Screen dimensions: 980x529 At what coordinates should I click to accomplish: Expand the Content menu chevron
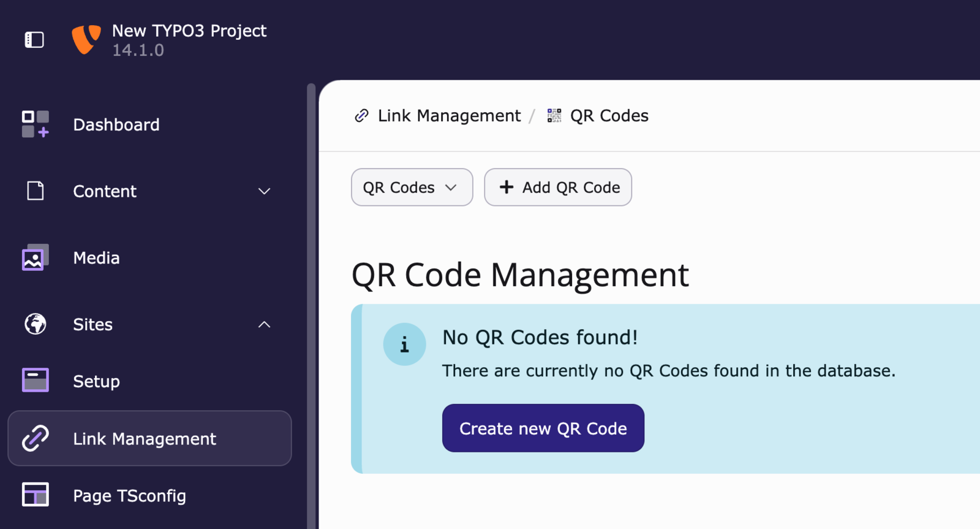coord(264,191)
